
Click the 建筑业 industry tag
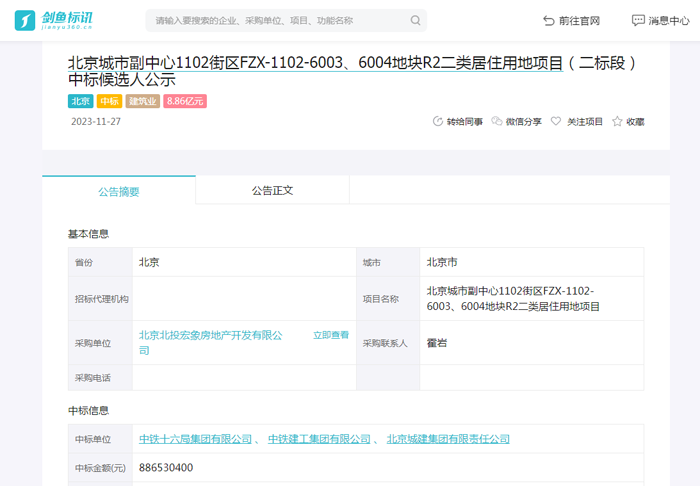pos(143,101)
